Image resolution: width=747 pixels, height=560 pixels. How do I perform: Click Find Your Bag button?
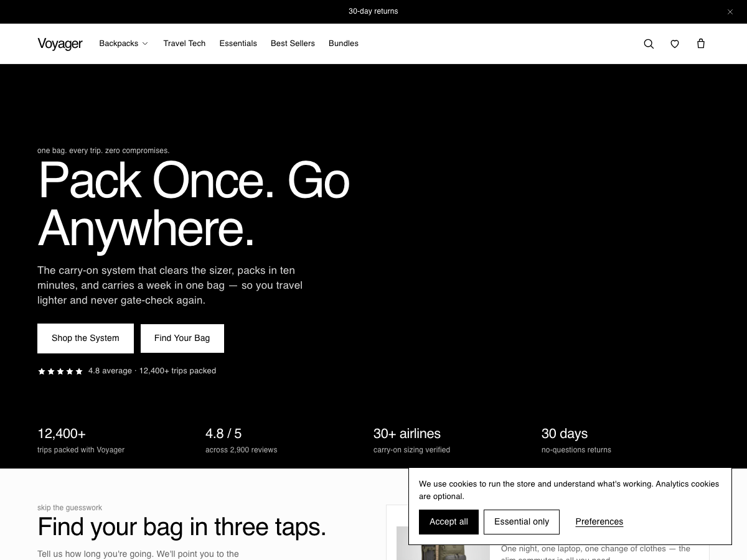182,338
